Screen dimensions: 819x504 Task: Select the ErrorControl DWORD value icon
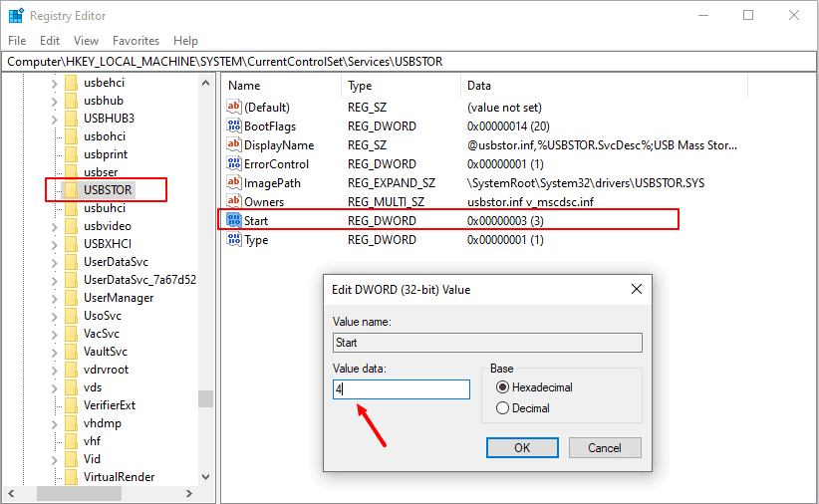point(233,163)
